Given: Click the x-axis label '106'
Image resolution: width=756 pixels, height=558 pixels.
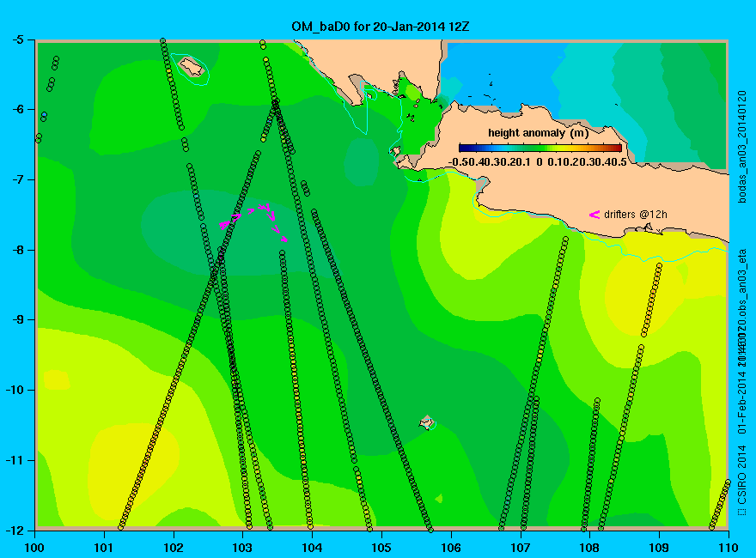Looking at the screenshot, I should tap(451, 548).
